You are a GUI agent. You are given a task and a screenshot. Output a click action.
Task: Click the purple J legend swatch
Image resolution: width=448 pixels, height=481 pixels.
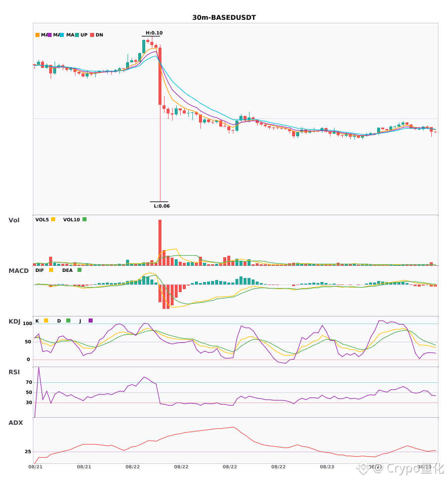[x=91, y=320]
